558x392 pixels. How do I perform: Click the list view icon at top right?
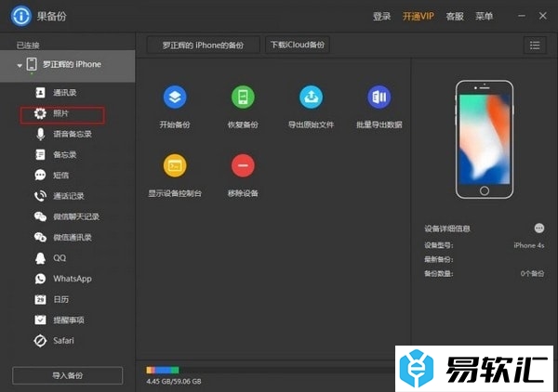535,46
